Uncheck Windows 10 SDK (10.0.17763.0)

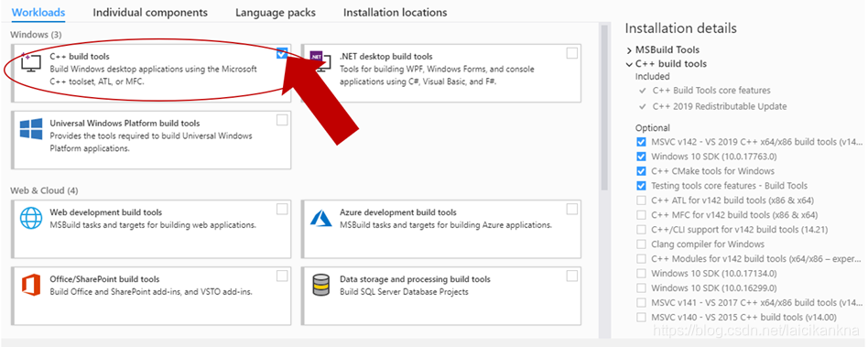[x=641, y=156]
